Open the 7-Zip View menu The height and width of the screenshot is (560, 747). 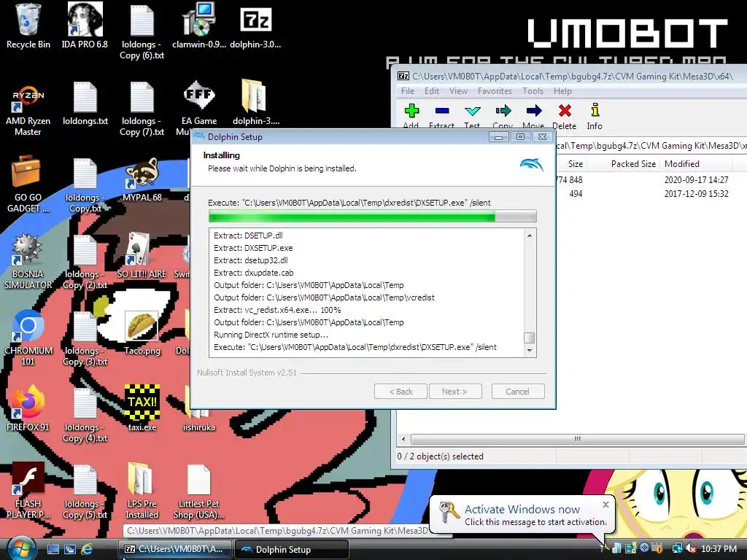(x=458, y=91)
